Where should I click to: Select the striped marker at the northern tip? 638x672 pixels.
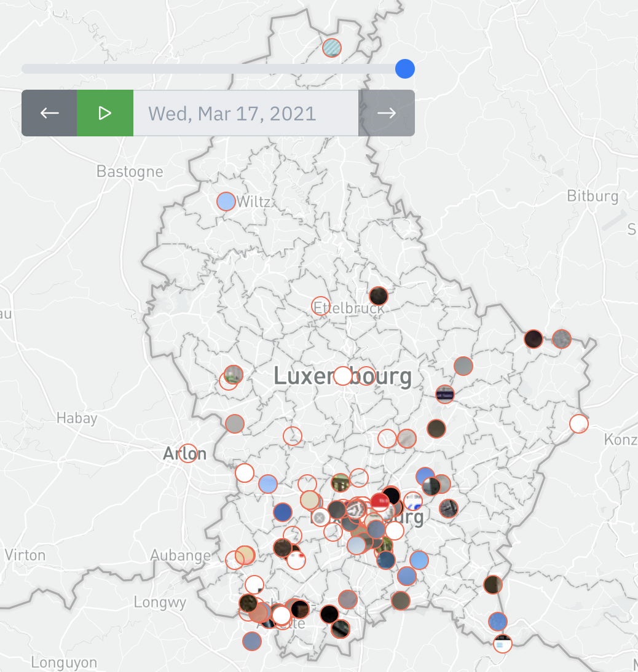(x=332, y=47)
